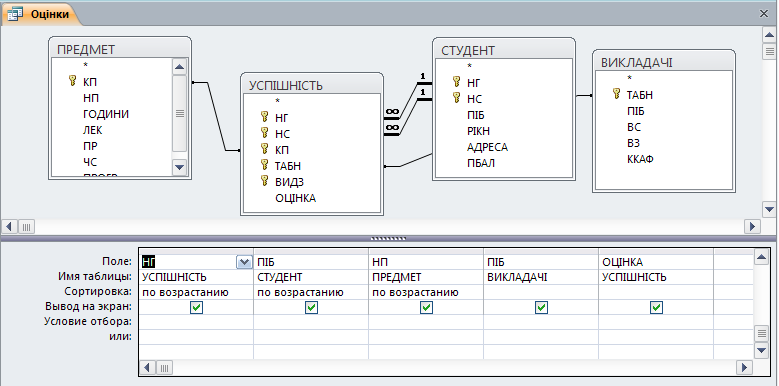
Task: Click the key icon beside ТАБН in ВИКЛАДАЧІ
Action: [617, 94]
